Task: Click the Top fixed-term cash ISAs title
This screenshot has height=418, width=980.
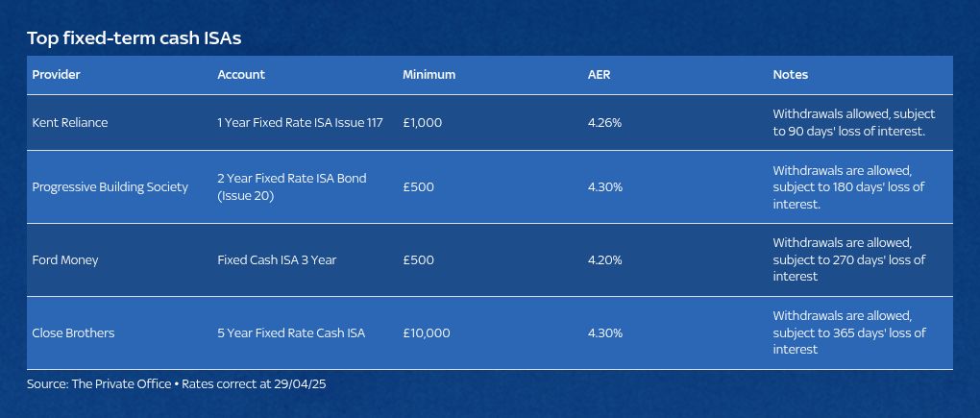Action: tap(134, 38)
